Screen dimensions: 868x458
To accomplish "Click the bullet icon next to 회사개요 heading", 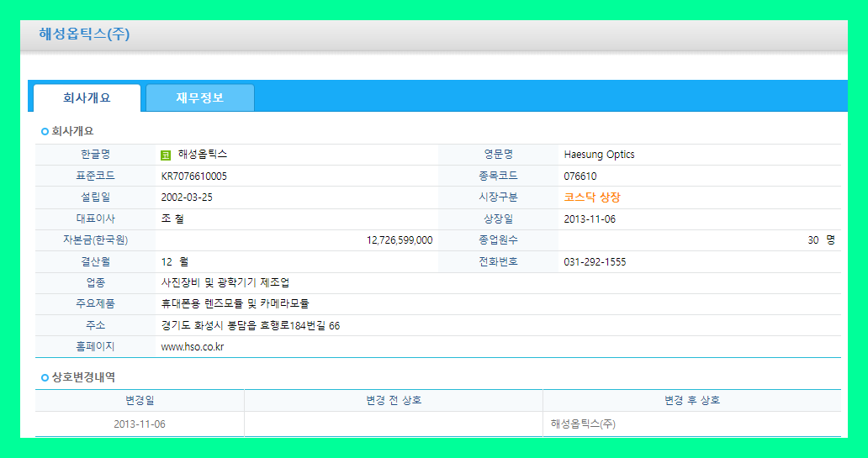I will 45,132.
